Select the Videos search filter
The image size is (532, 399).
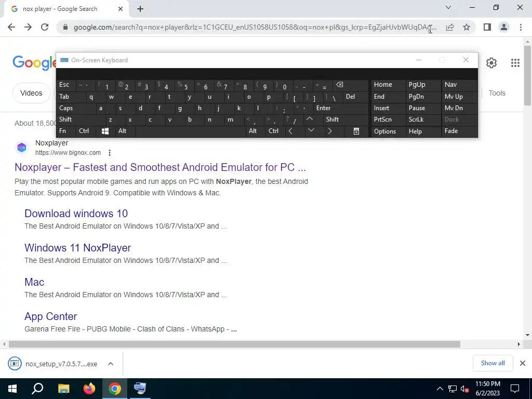[31, 93]
